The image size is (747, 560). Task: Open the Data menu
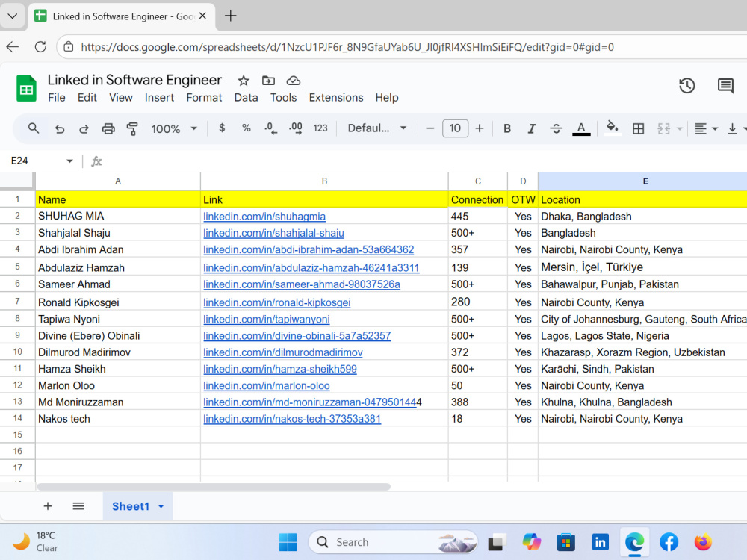(246, 98)
